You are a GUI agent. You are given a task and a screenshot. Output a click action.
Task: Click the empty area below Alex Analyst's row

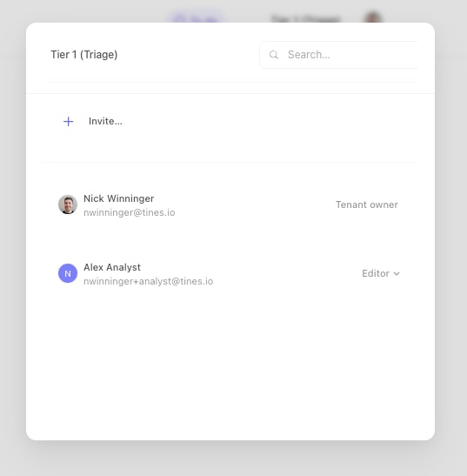[230, 365]
